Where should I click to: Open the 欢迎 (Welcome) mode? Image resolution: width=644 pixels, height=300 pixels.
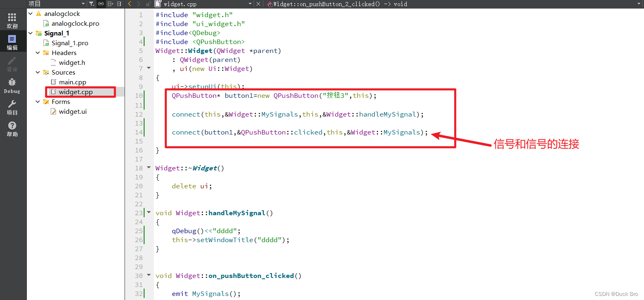point(12,20)
